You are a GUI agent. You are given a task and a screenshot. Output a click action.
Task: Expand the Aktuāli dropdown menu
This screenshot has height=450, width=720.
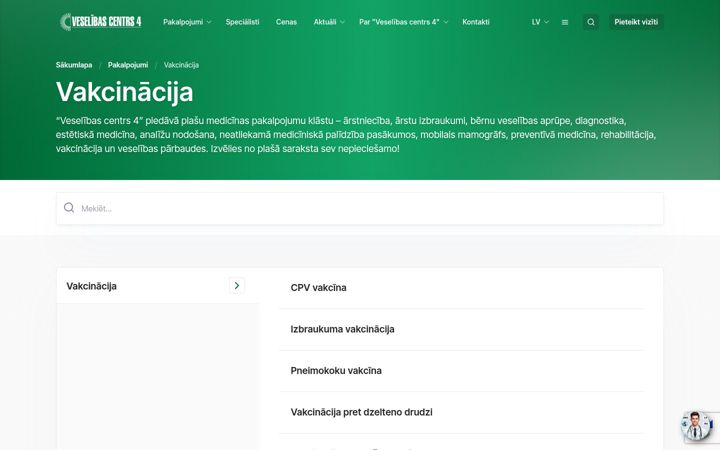tap(329, 22)
